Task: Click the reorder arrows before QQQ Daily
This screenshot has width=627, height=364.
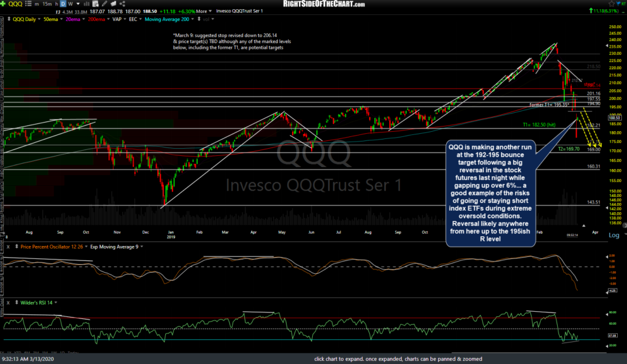Action: click(x=8, y=19)
